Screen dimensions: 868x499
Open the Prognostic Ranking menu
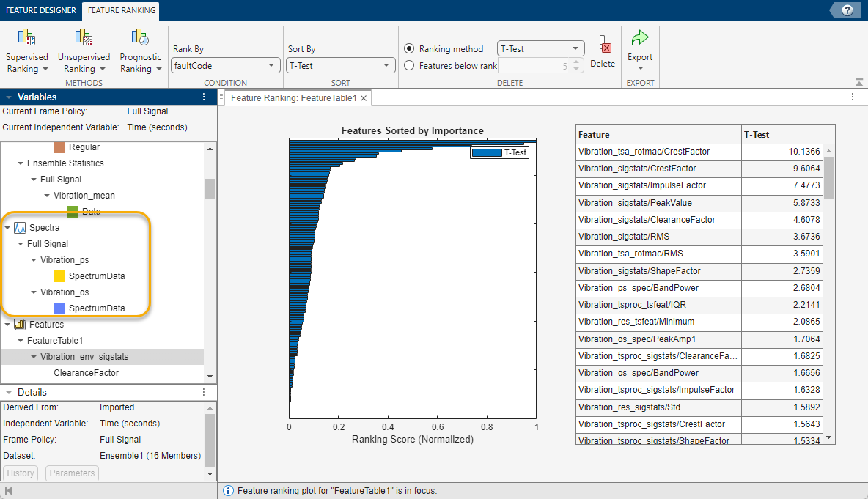tap(140, 52)
